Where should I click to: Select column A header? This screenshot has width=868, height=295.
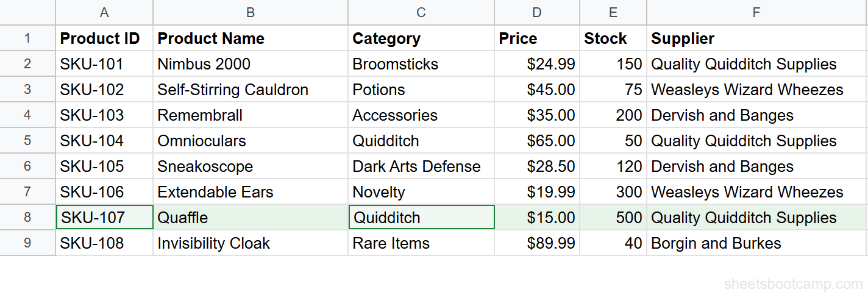click(x=104, y=12)
